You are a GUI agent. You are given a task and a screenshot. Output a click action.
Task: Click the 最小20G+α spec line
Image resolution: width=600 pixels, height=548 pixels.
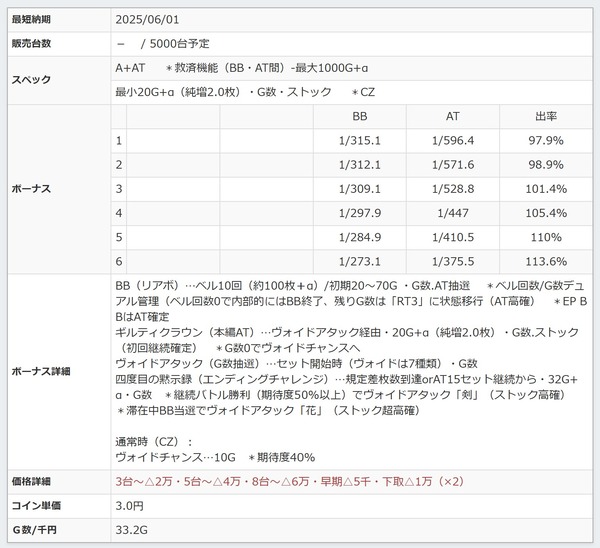pos(245,92)
